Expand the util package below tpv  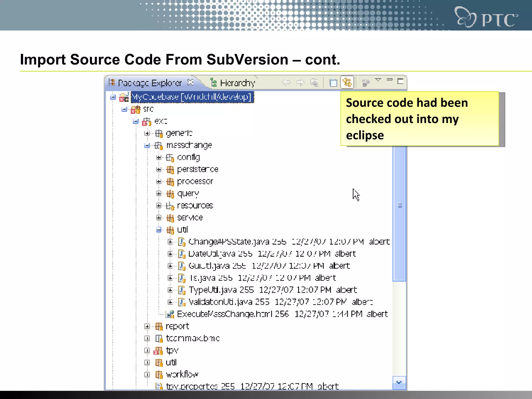[x=147, y=362]
